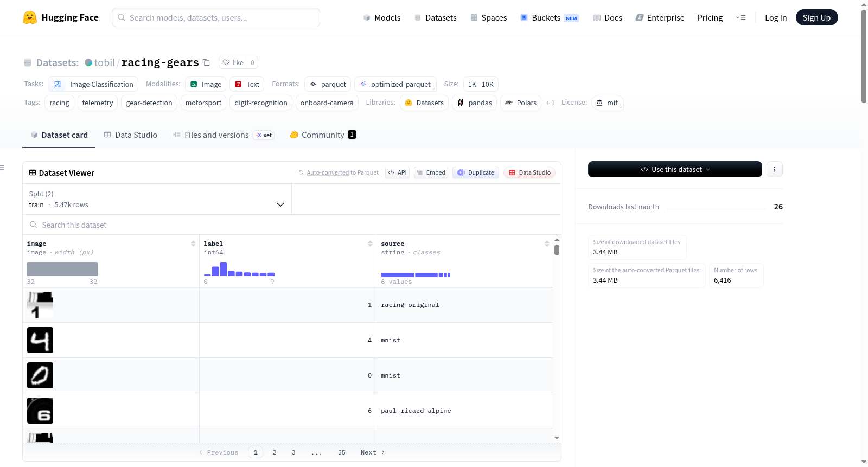Go to the Pricing page

click(710, 17)
